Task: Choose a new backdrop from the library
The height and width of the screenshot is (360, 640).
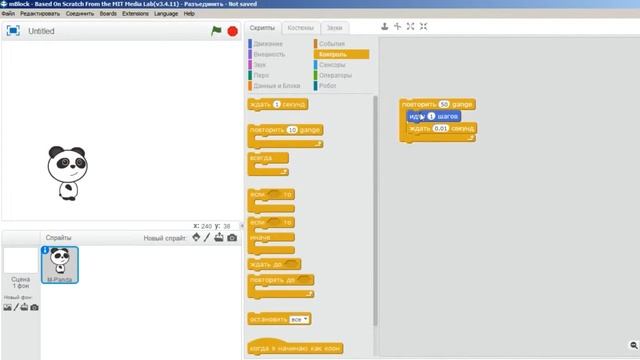Action: pyautogui.click(x=7, y=307)
